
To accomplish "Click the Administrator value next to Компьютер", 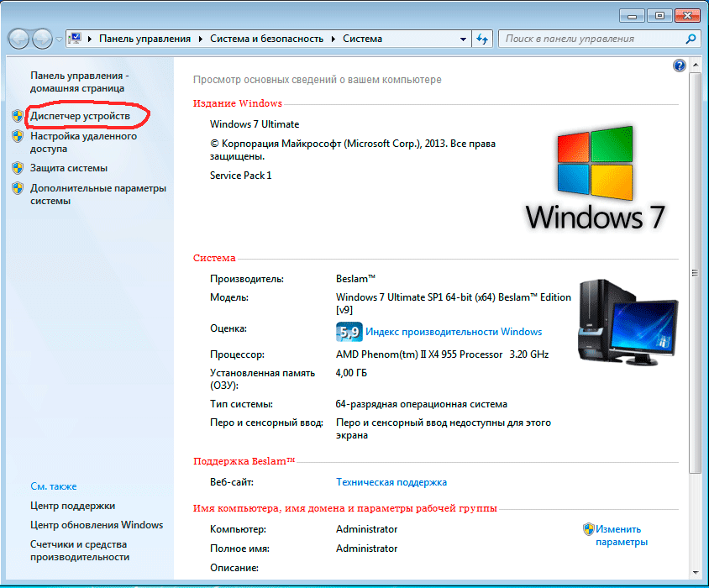I will coord(367,529).
